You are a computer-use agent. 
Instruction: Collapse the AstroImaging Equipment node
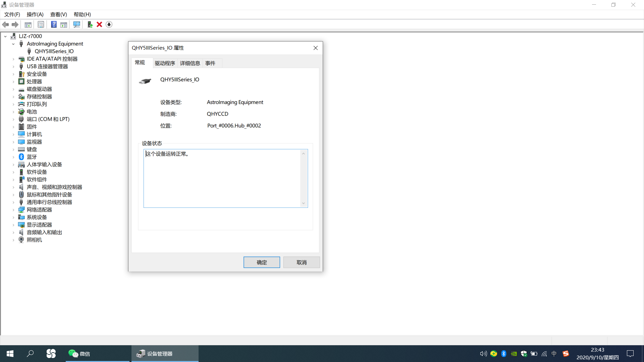[13, 44]
